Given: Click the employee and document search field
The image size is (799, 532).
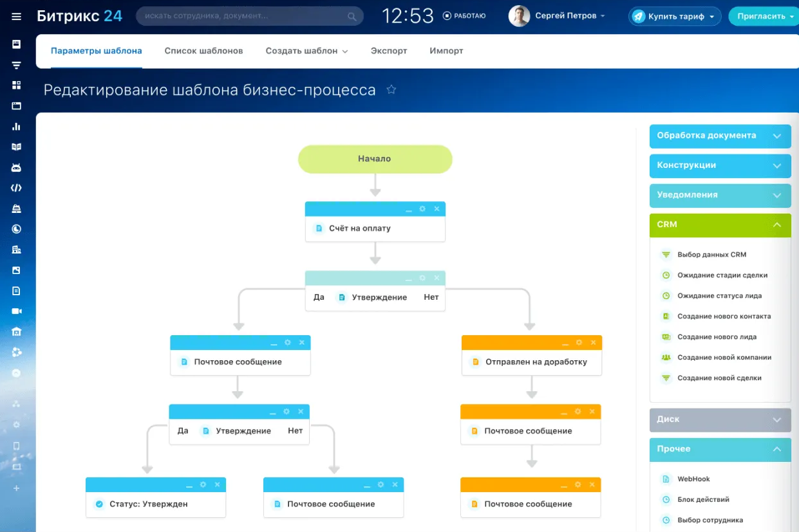Looking at the screenshot, I should [245, 17].
